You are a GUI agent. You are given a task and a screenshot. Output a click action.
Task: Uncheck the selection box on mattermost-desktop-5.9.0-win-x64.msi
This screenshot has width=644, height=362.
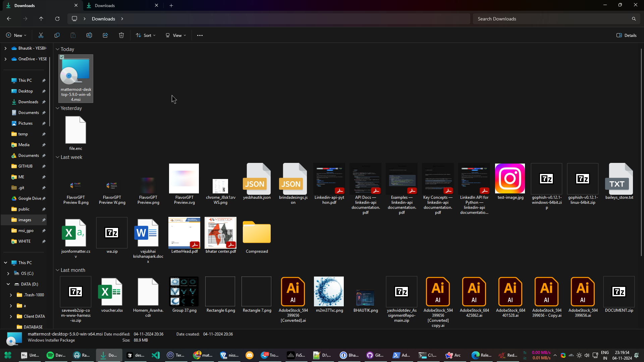[x=62, y=57]
